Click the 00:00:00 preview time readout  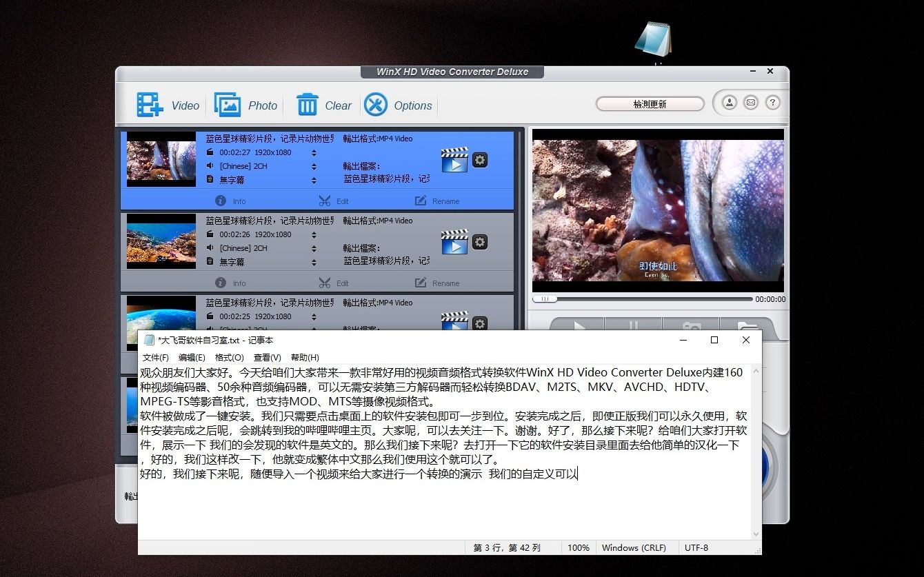tap(770, 299)
